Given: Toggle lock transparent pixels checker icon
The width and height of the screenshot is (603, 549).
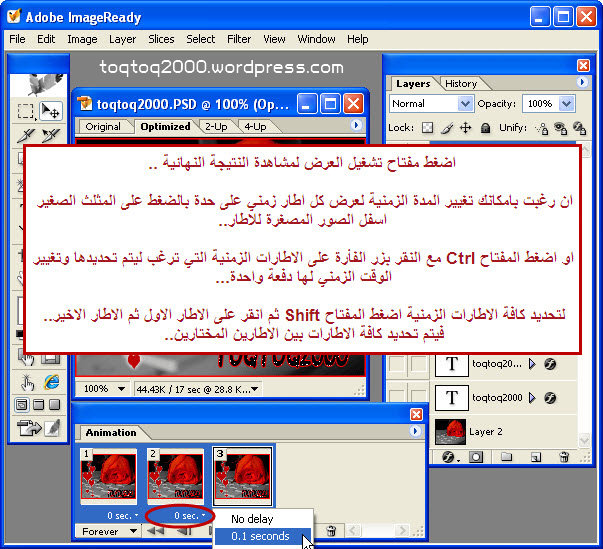Looking at the screenshot, I should [427, 128].
